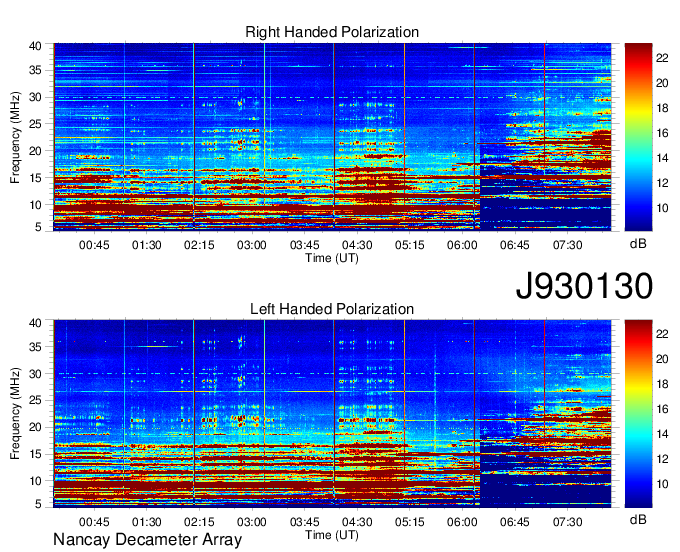Click the 40 MHz tick on top plot
This screenshot has width=680, height=552.
[x=35, y=46]
